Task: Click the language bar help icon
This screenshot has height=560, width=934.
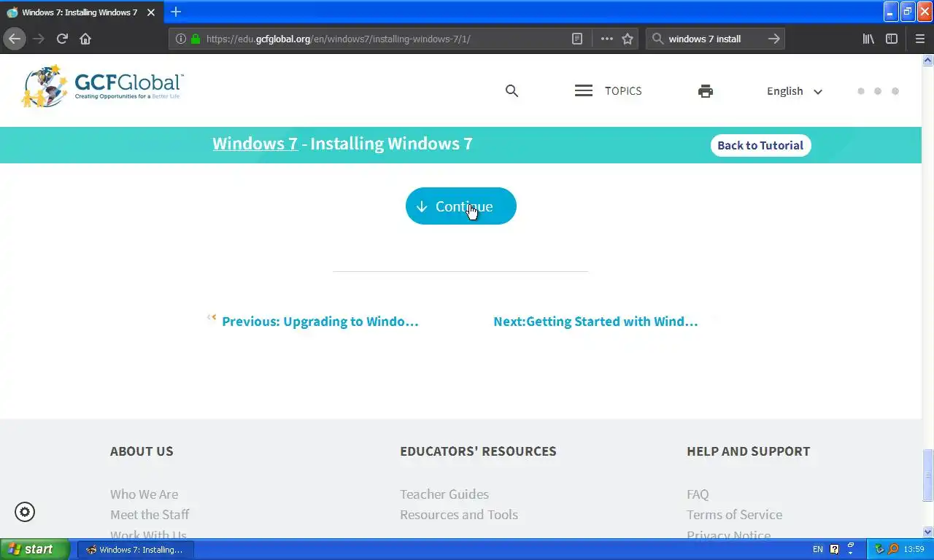Action: click(x=835, y=549)
